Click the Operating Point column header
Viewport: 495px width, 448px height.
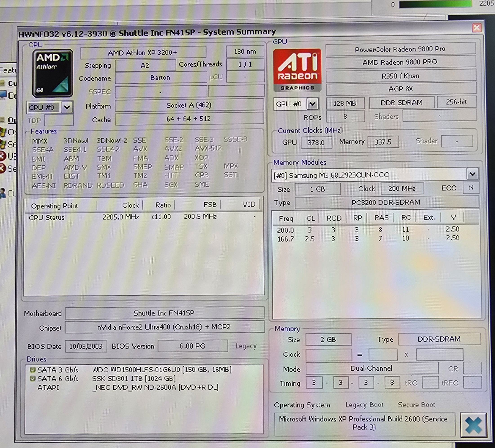coord(54,206)
